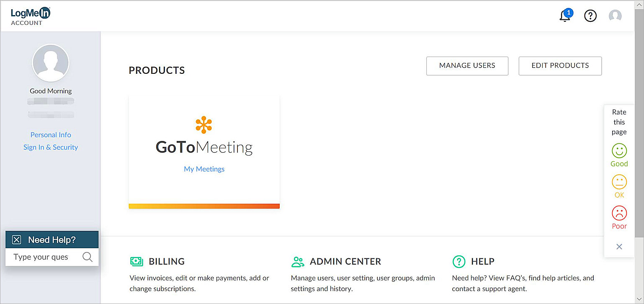Image resolution: width=644 pixels, height=304 pixels.
Task: Rate this page as Poor
Action: [x=619, y=214]
